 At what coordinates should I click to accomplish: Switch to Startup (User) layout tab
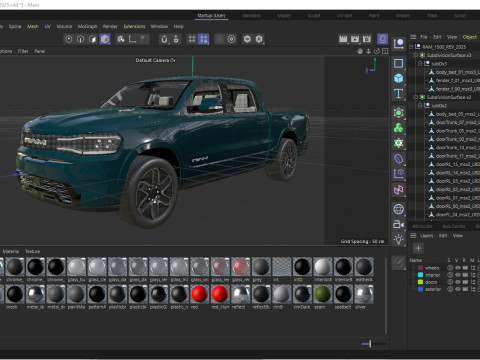tap(211, 15)
